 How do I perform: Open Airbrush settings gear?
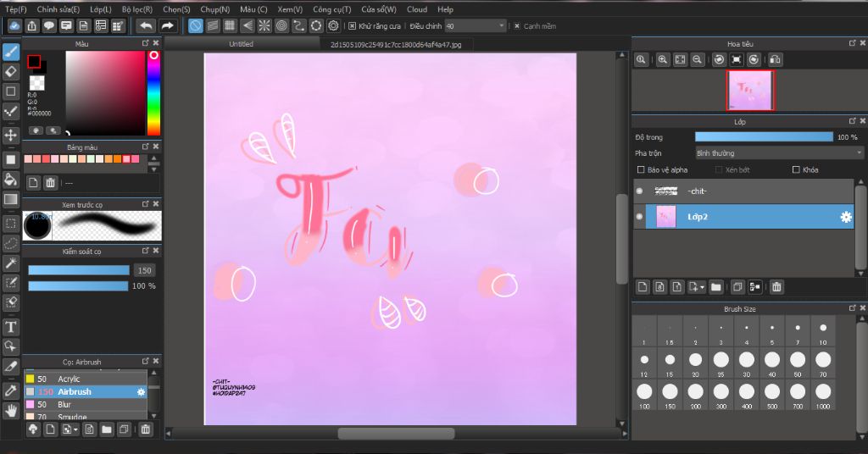[x=142, y=391]
